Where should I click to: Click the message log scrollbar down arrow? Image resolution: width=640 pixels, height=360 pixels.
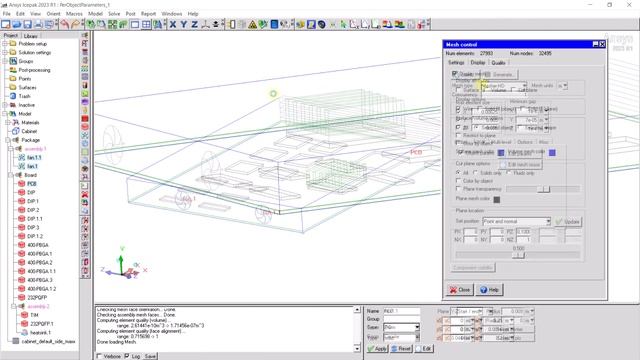coord(357,348)
